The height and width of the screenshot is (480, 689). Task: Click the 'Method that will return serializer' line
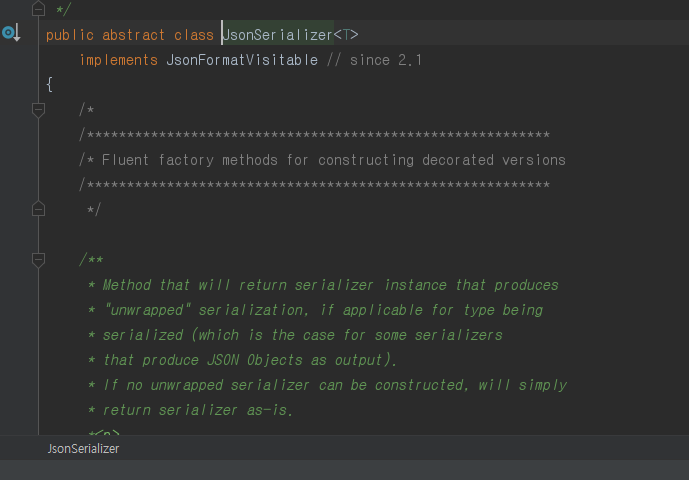[x=323, y=285]
